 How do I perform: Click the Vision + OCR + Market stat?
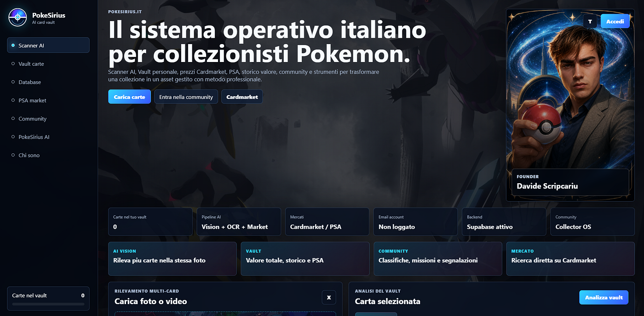(x=239, y=222)
